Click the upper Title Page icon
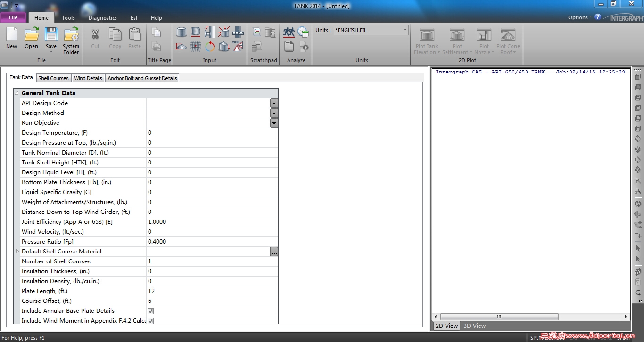 [x=156, y=33]
